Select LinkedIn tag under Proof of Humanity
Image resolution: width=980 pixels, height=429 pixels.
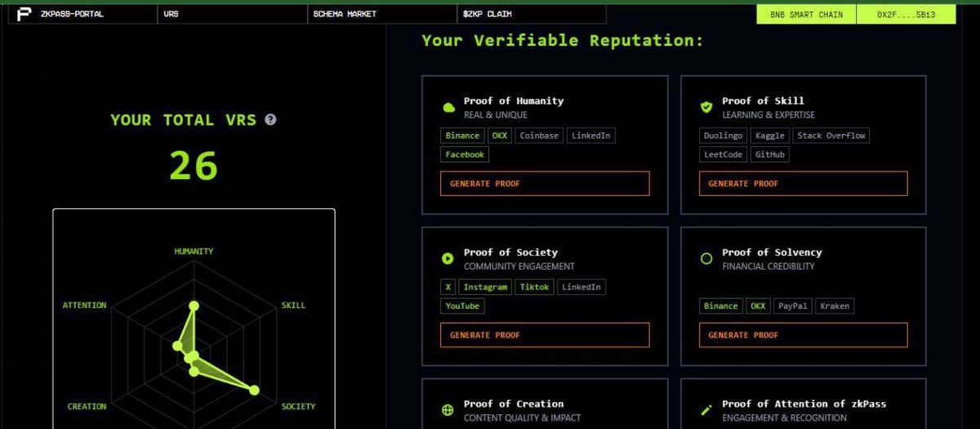point(590,136)
